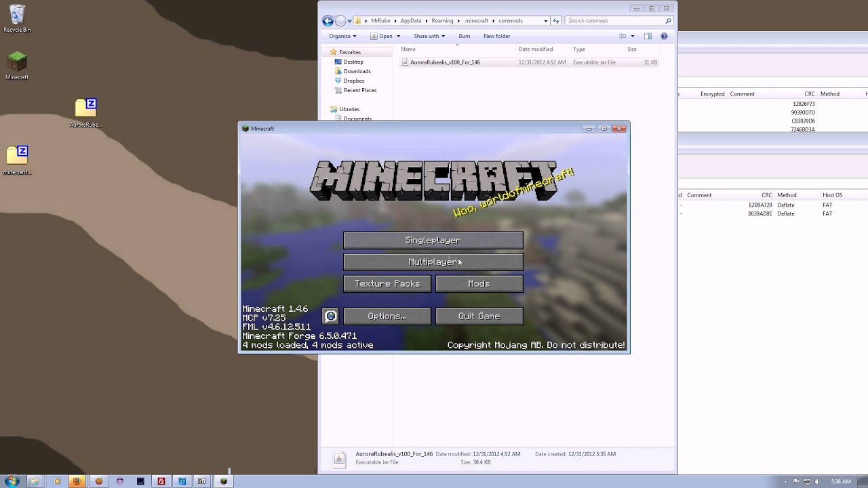Select Libraries in navigation pane

point(349,109)
